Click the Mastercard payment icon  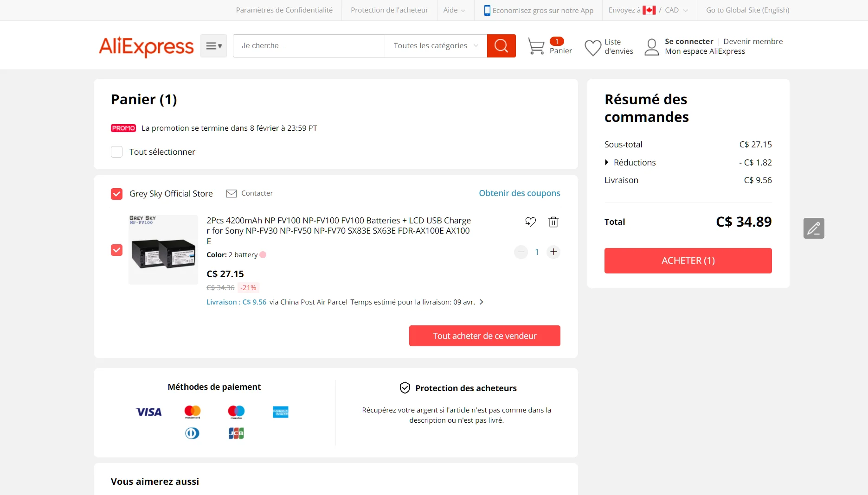tap(193, 412)
